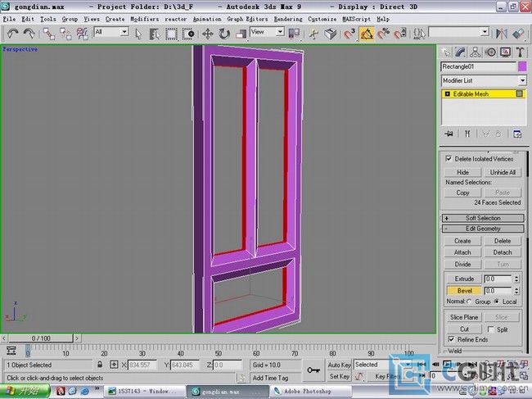Toggle the Split checkbox
The width and height of the screenshot is (532, 399).
pyautogui.click(x=490, y=329)
